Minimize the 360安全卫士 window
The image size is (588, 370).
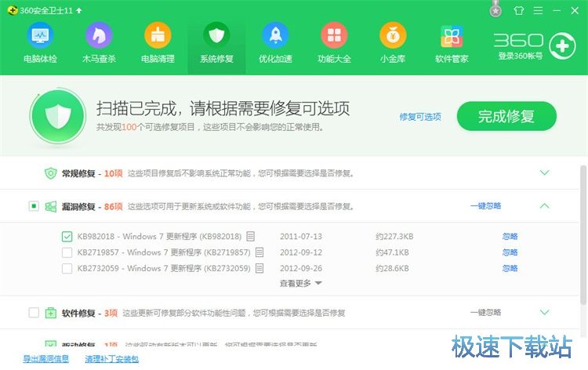tap(557, 10)
